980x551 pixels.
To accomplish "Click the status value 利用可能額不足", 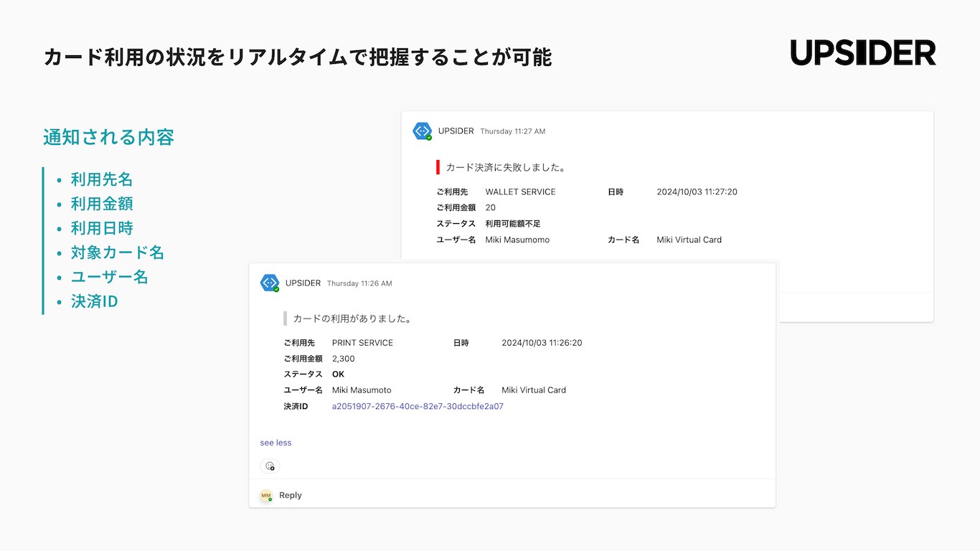I will click(x=513, y=224).
